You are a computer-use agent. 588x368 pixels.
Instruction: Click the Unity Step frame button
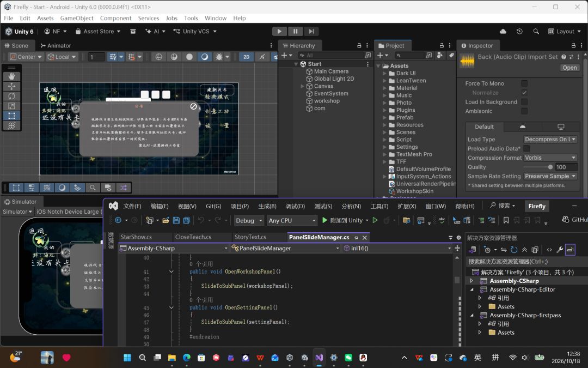coord(311,32)
